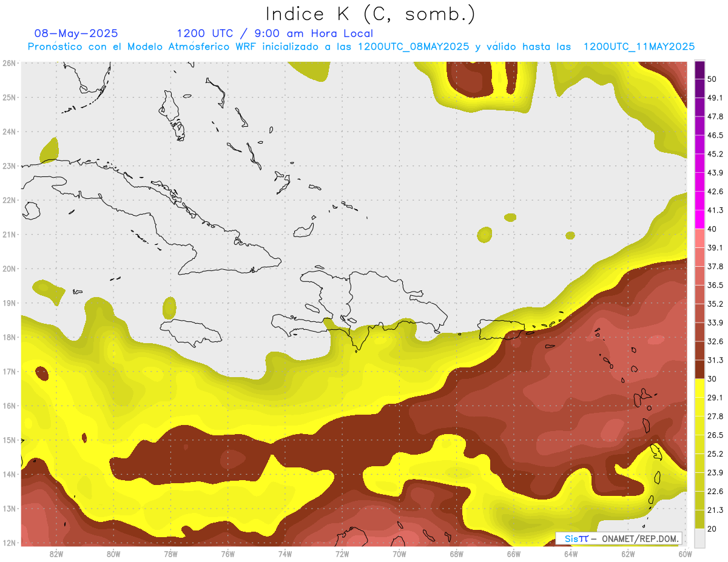728x562 pixels.
Task: Pick the bright magenta swatch above "40"
Action: pyautogui.click(x=699, y=219)
